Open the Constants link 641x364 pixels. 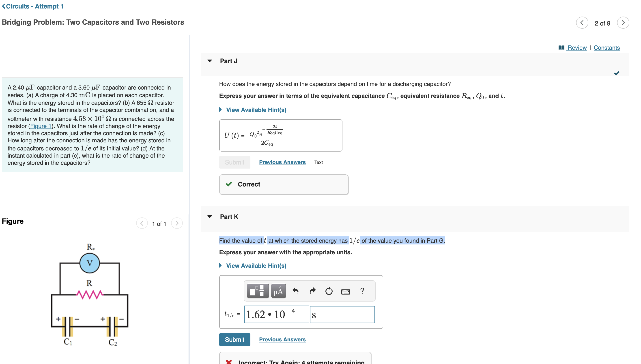point(607,48)
